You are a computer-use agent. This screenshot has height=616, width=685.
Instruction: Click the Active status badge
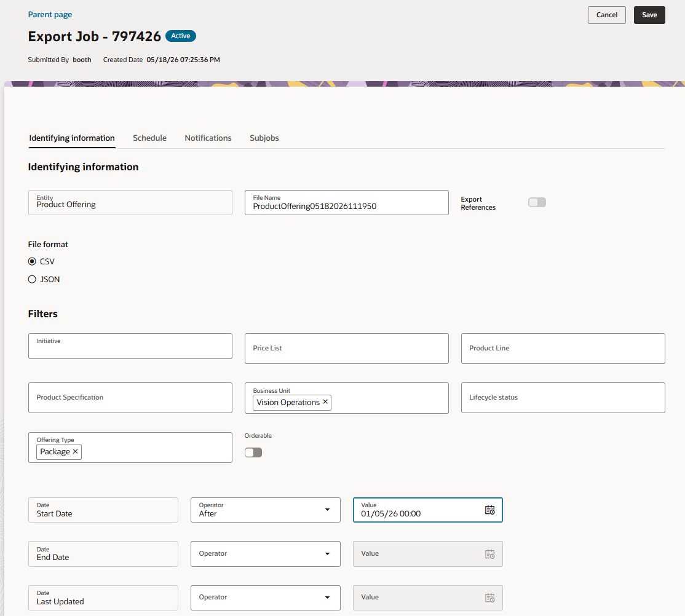180,36
